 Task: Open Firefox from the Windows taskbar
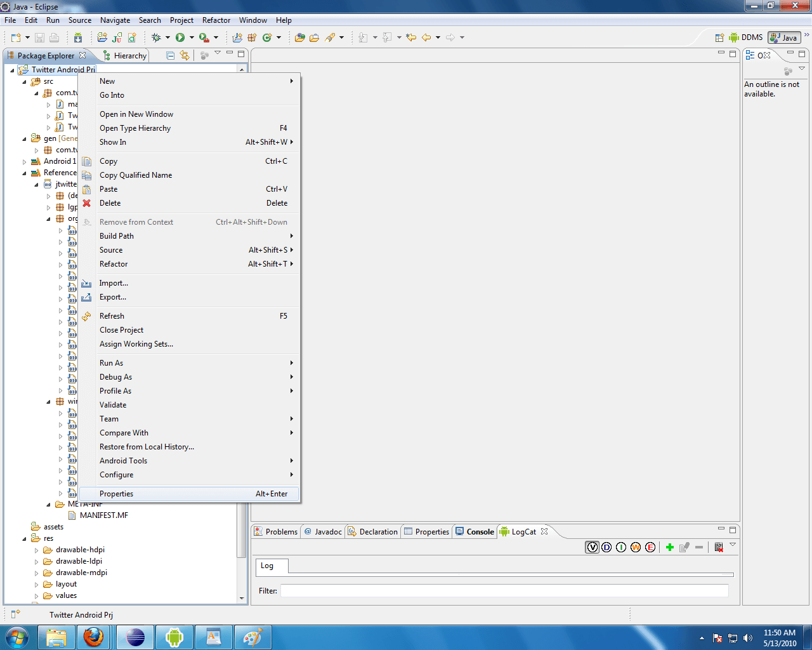coord(94,637)
